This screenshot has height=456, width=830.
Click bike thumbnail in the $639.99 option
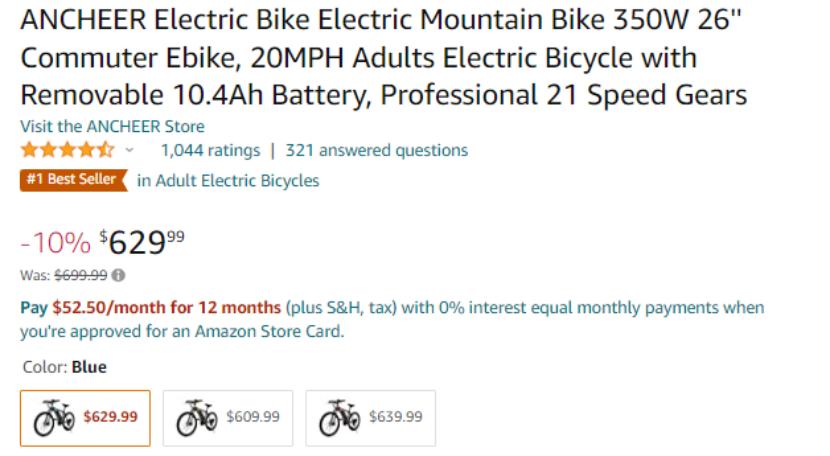tap(340, 417)
